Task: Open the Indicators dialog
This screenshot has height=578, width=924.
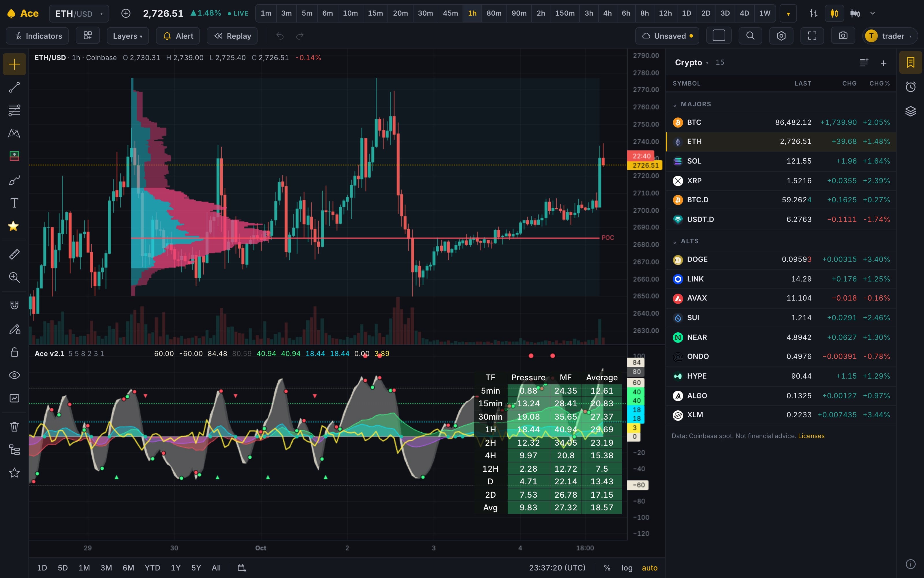Action: (38, 36)
